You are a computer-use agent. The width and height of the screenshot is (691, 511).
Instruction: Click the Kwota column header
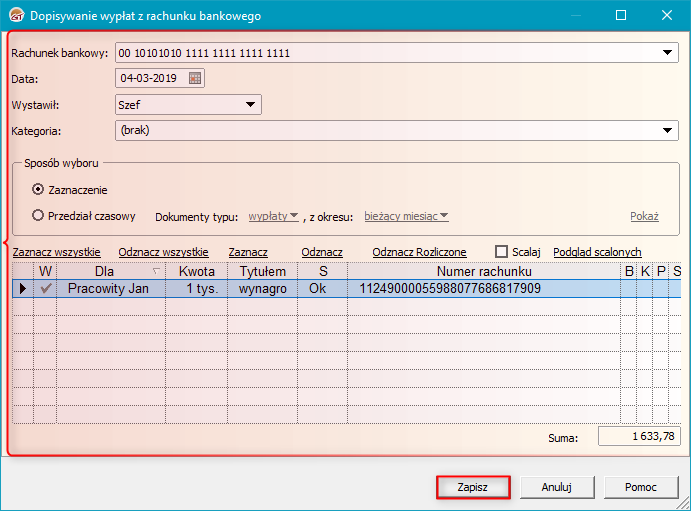(x=197, y=271)
